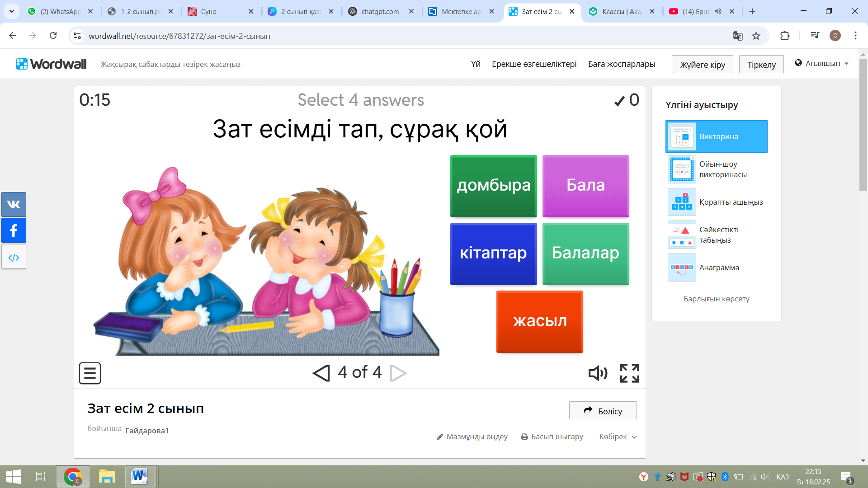
Task: Open the taskbar volume icon
Action: click(765, 477)
